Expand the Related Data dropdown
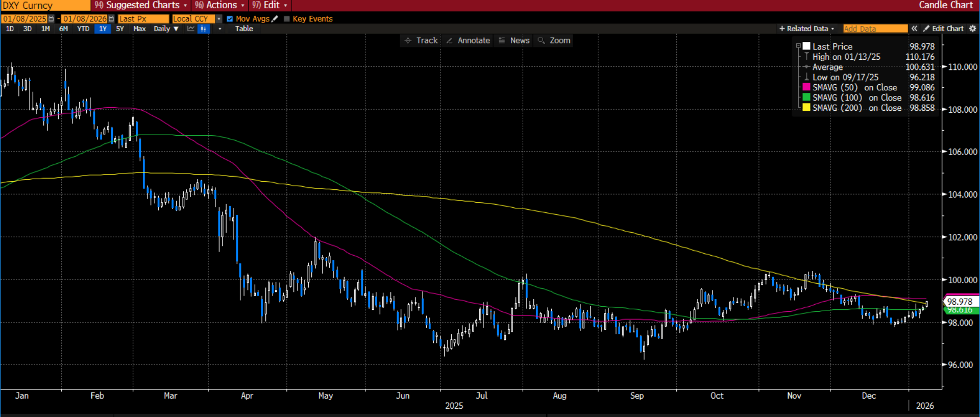Screen dimensions: 980x417 click(806, 29)
